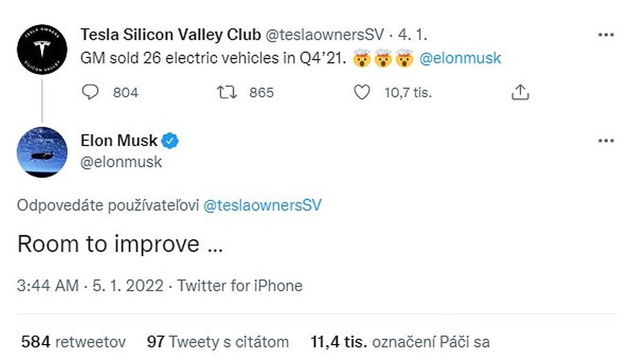Follow the @elonmusk mention link
The image size is (633, 364).
coord(460,58)
